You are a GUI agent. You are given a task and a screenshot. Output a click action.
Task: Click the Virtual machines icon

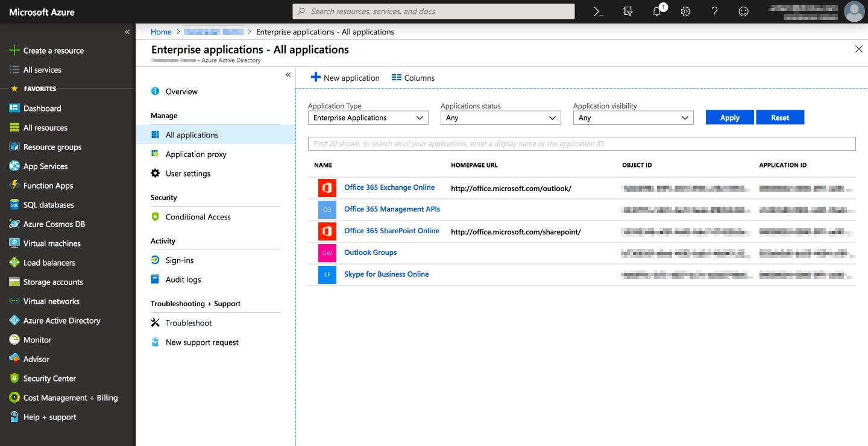click(x=14, y=243)
